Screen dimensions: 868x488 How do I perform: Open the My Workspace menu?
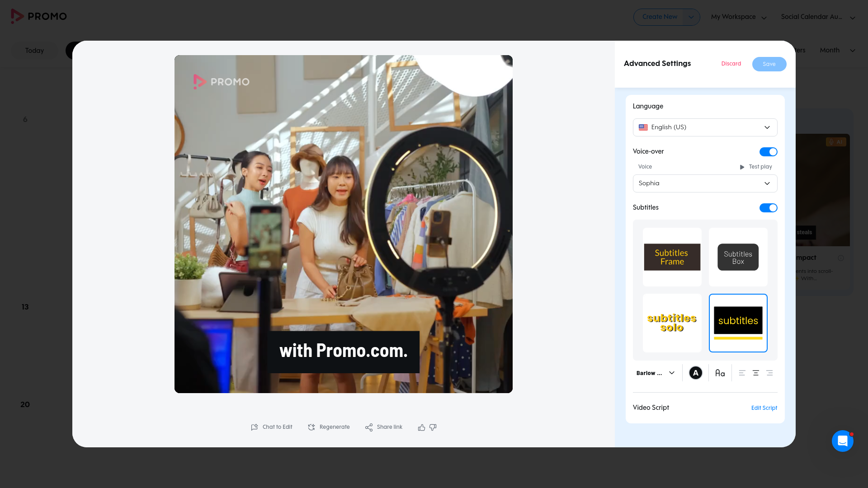pyautogui.click(x=739, y=17)
